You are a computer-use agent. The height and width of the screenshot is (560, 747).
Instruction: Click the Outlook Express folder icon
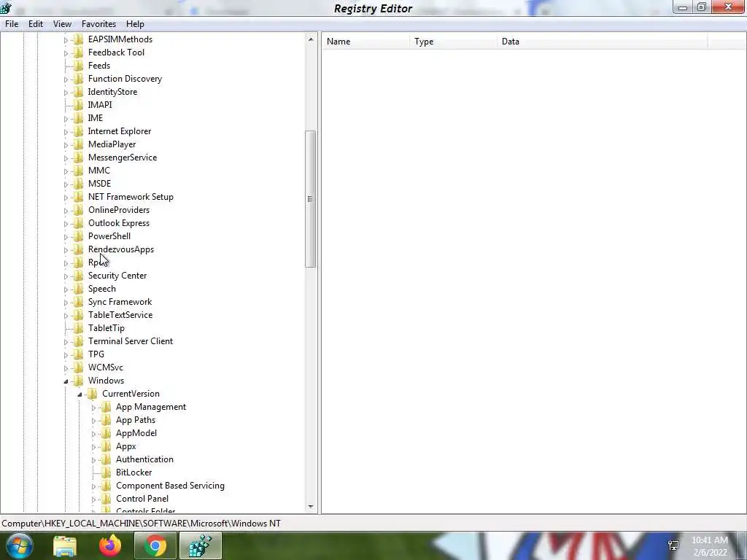[x=79, y=223]
